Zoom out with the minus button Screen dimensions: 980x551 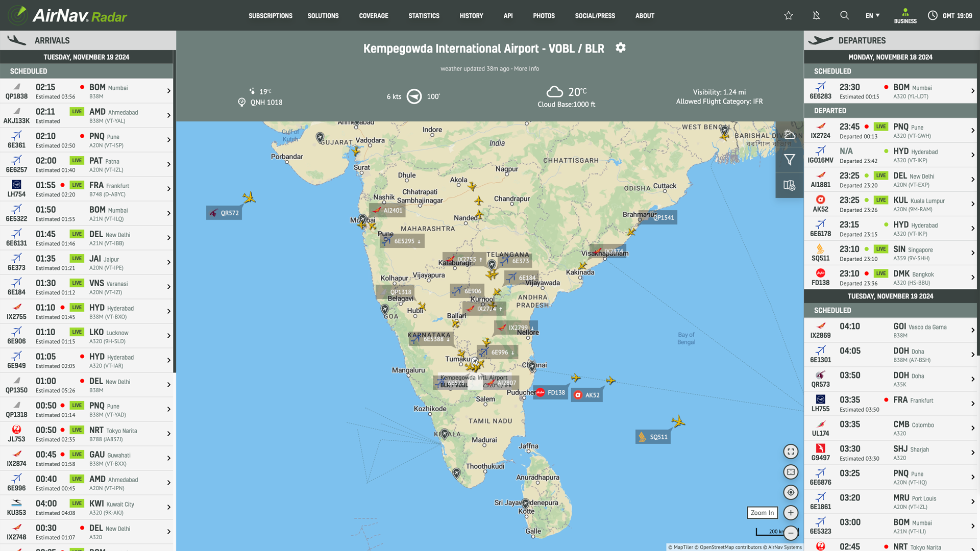[x=791, y=533]
